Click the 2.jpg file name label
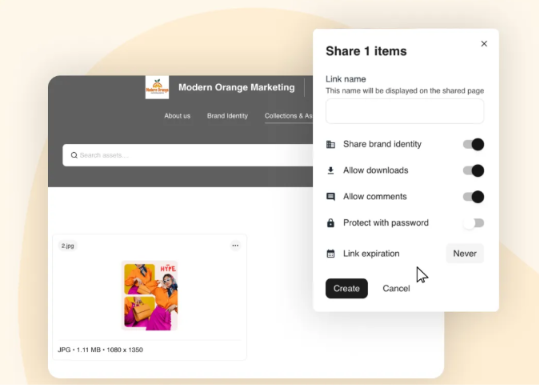The height and width of the screenshot is (385, 539). [x=68, y=246]
